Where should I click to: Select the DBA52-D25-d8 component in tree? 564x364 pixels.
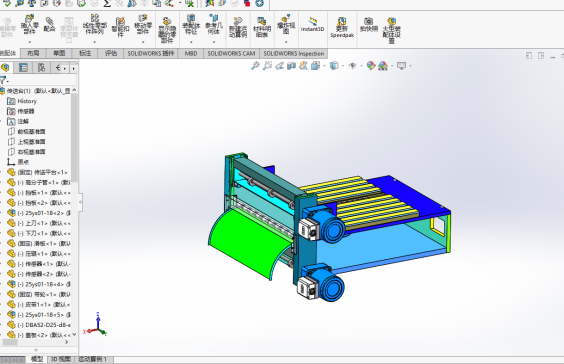[x=39, y=325]
